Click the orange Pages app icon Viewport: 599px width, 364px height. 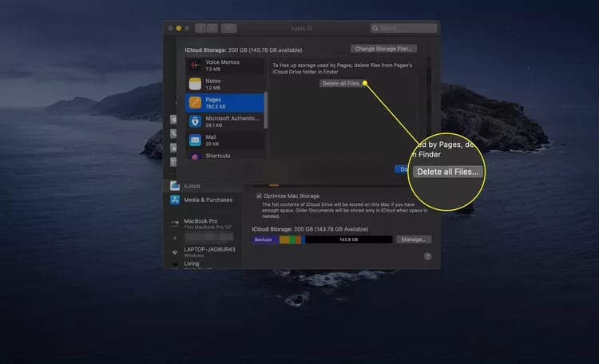pos(195,103)
